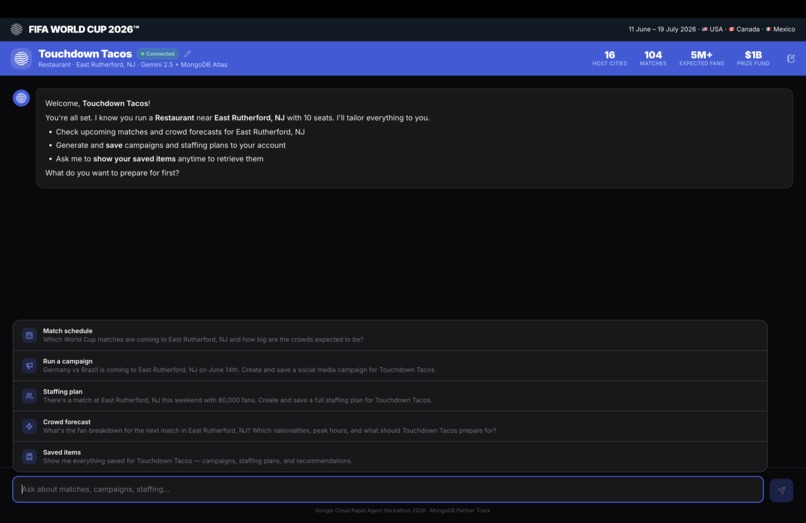Click the FIFA WORLD CUP 2026 title
Image resolution: width=806 pixels, height=523 pixels.
click(x=84, y=29)
